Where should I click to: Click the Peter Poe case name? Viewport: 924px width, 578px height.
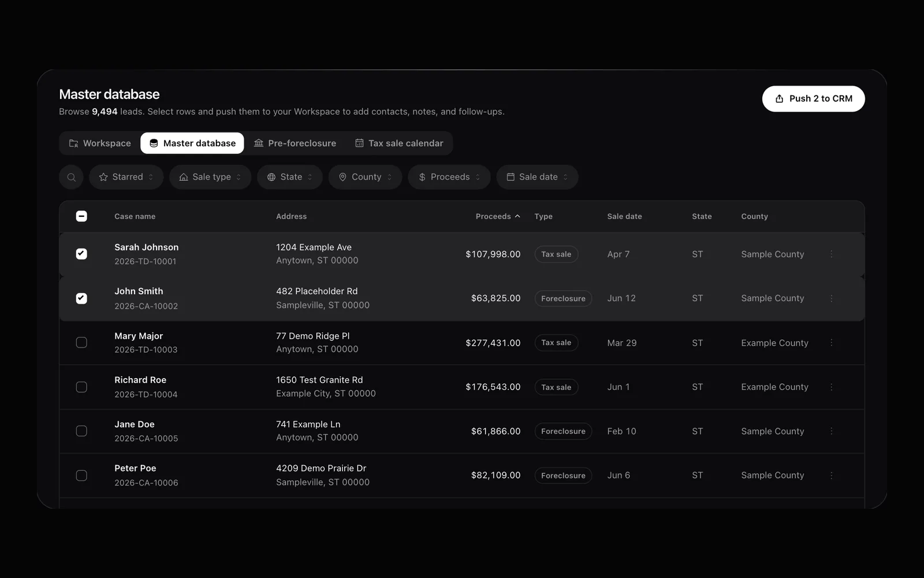click(x=135, y=468)
